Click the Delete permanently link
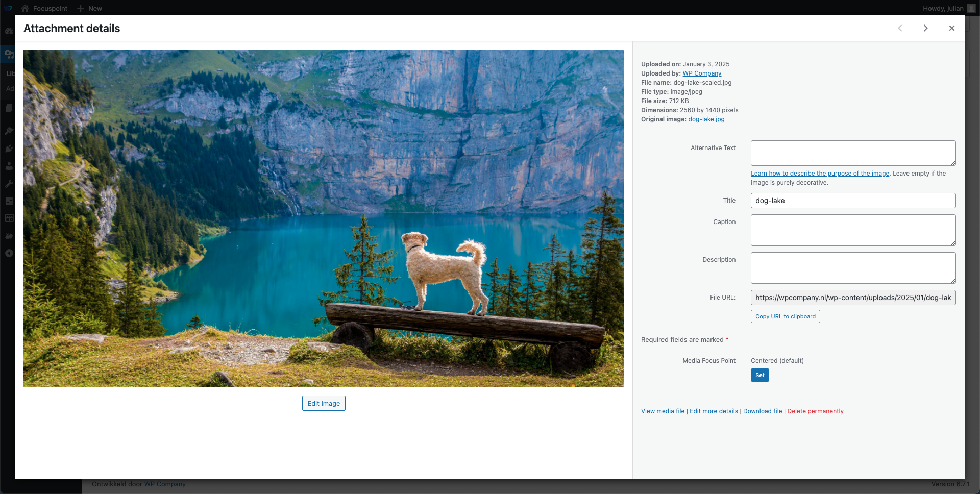The image size is (980, 494). tap(815, 411)
